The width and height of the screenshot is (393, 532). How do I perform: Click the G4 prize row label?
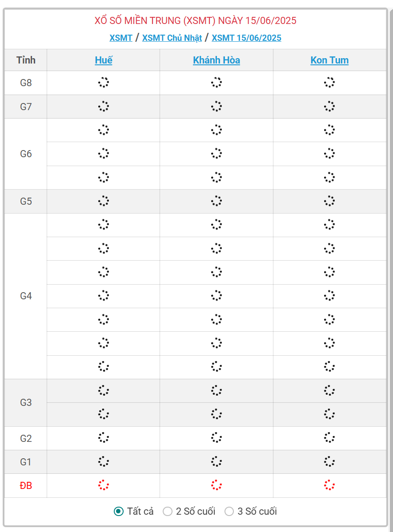[26, 296]
